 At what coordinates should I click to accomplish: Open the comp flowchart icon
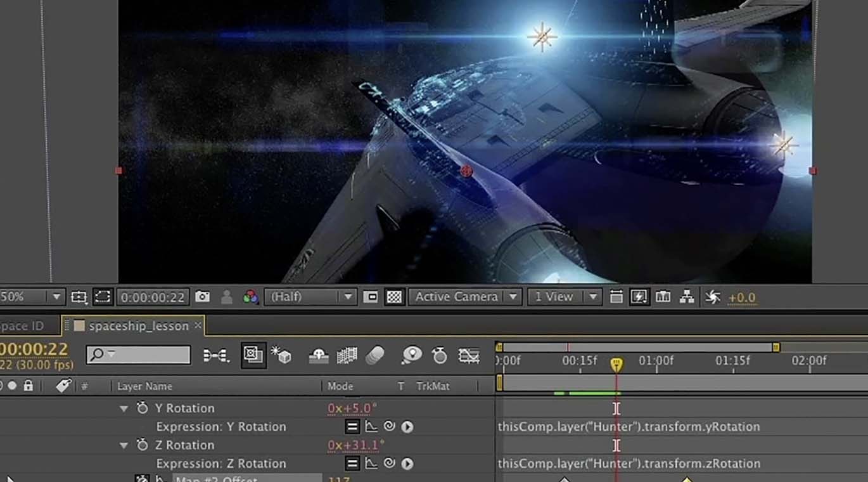(x=687, y=296)
